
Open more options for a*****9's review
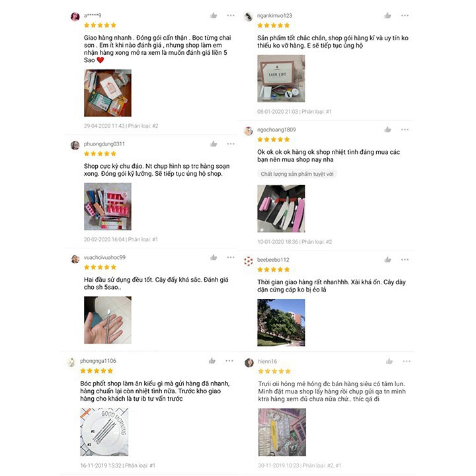231,15
